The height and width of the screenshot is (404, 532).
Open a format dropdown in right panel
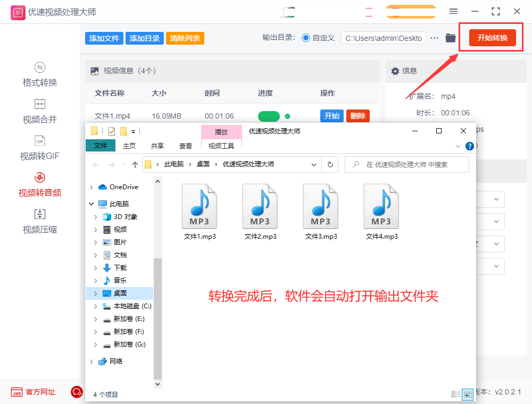coord(497,199)
